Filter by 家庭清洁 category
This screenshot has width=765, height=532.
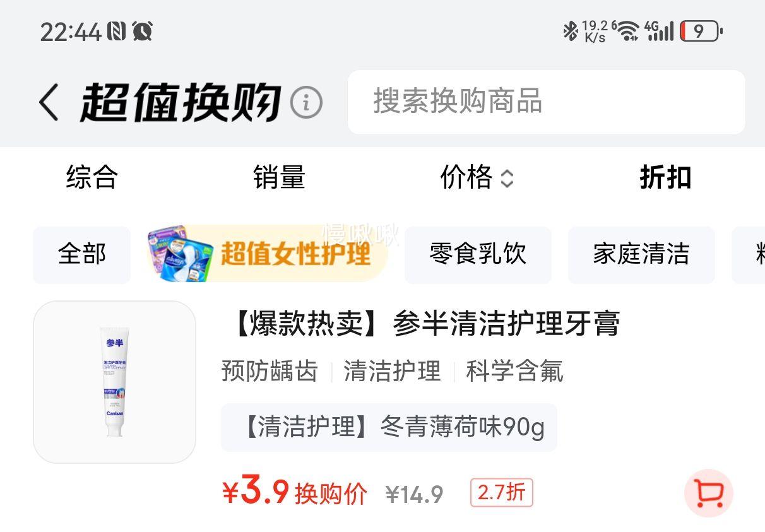(641, 254)
